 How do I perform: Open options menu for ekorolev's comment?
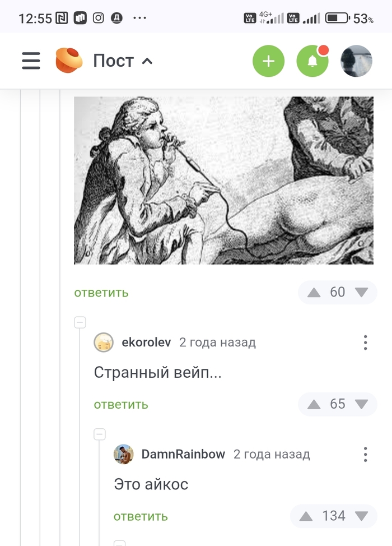(365, 343)
